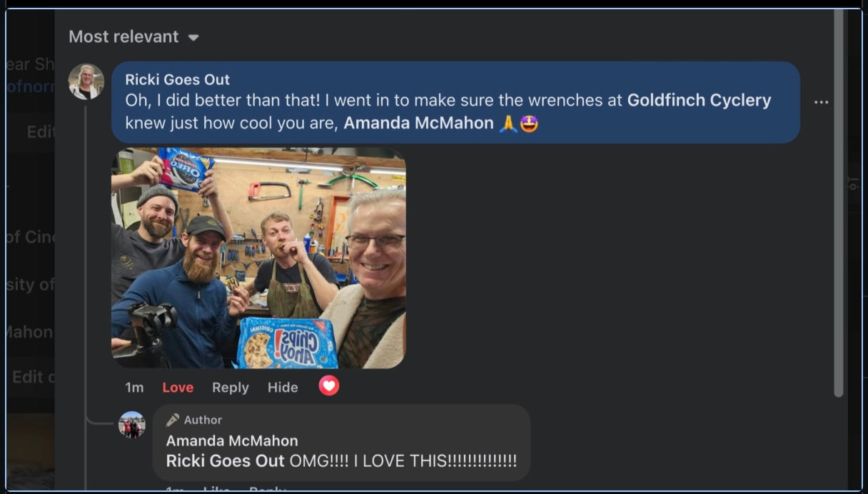Viewport: 868px width, 494px height.
Task: Follow the Goldfinch Cyclery page mention
Action: [x=699, y=100]
